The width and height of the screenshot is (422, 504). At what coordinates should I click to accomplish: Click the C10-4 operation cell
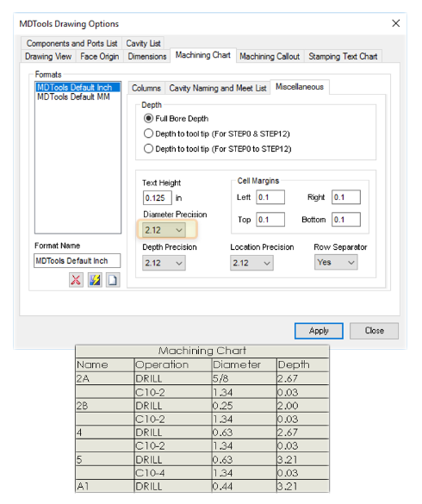pyautogui.click(x=173, y=473)
